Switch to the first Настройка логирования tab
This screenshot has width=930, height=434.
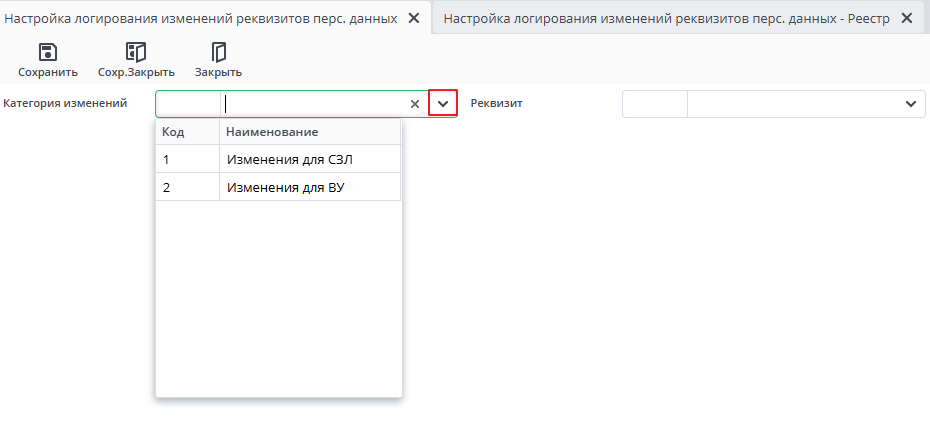click(200, 18)
